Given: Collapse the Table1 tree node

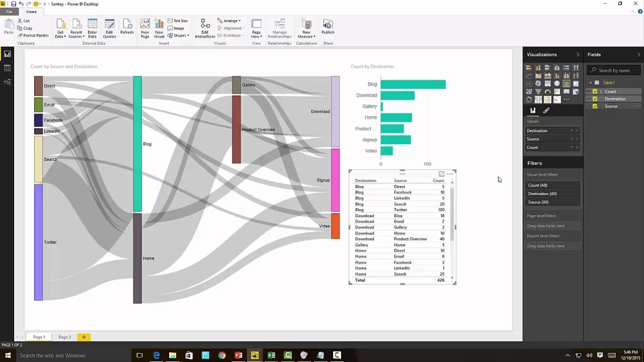Looking at the screenshot, I should point(591,82).
